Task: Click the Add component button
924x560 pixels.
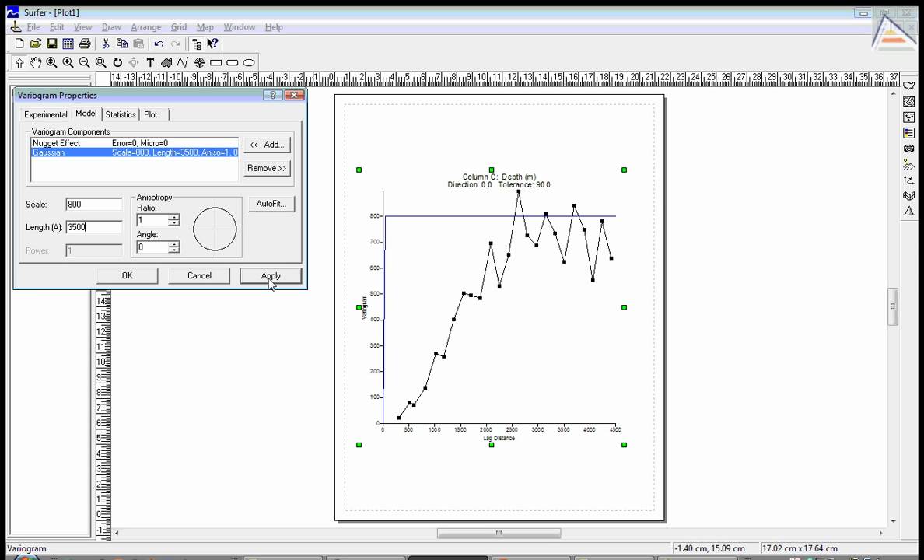Action: tap(268, 145)
